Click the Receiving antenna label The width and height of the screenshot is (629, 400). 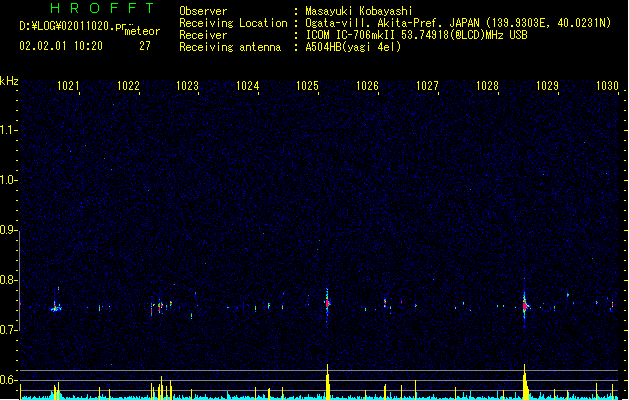[230, 47]
